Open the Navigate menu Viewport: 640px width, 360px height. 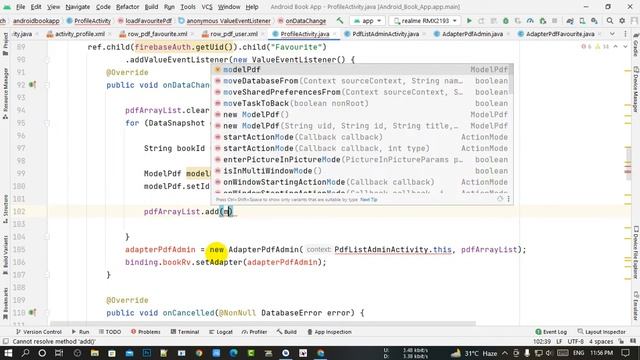[x=78, y=7]
